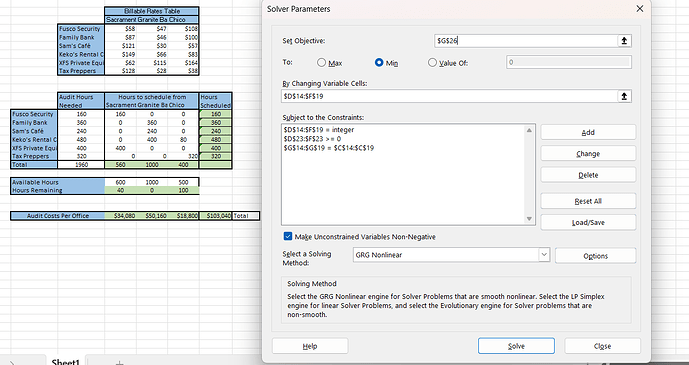Switch to the Sheet1 tab

pos(66,361)
